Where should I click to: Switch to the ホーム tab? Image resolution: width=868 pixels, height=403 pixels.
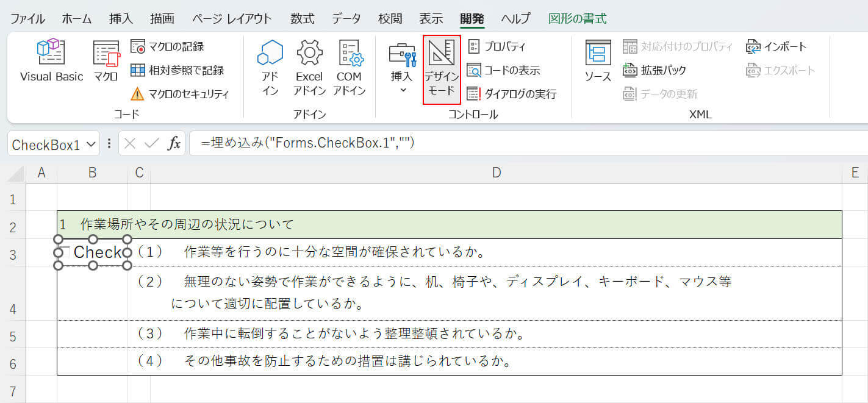point(76,18)
